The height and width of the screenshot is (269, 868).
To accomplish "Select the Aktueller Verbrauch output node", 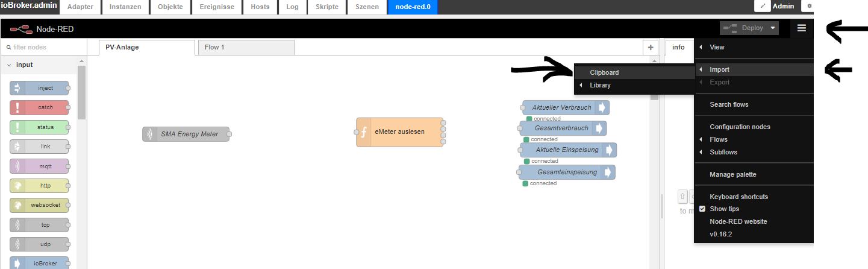I will tap(566, 107).
